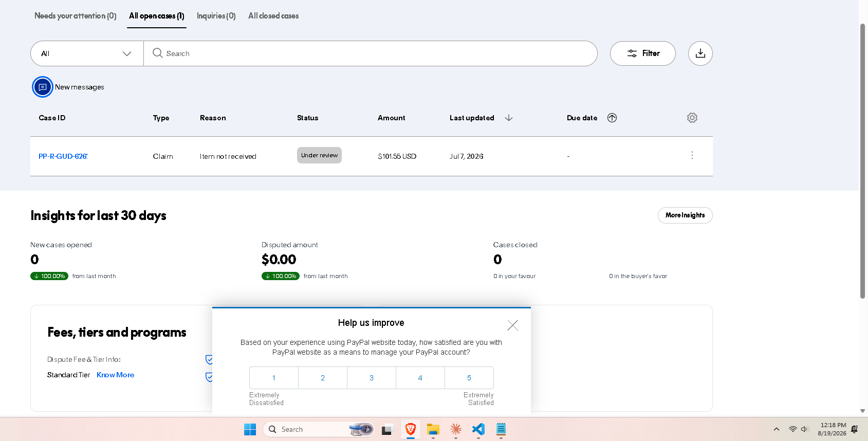Open case PP-R-GUD-626 link
This screenshot has height=441, width=868.
[x=63, y=156]
